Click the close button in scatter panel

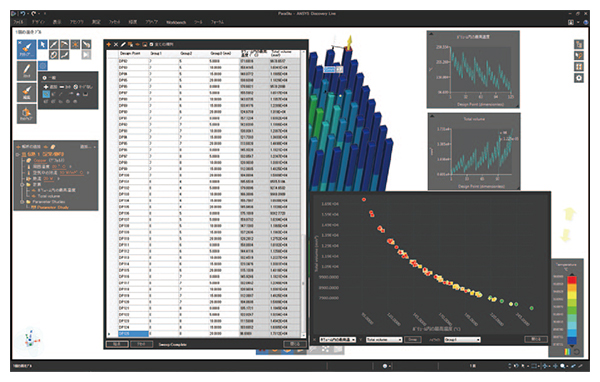tap(535, 340)
